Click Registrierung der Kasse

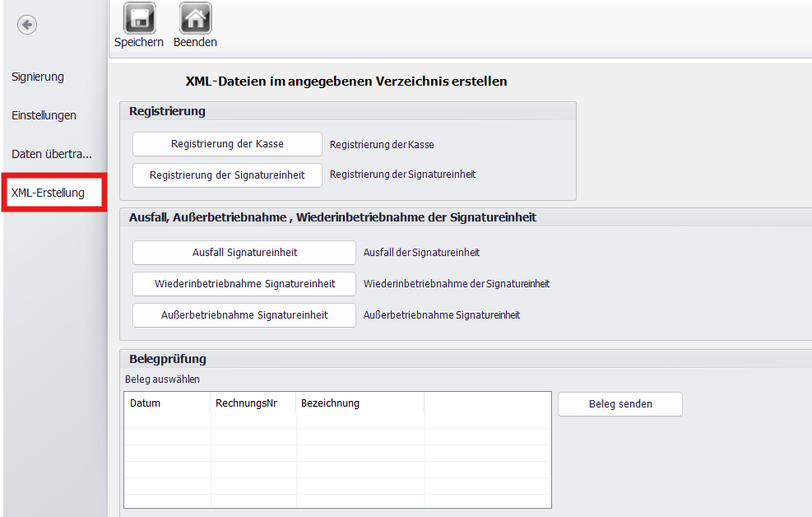226,143
